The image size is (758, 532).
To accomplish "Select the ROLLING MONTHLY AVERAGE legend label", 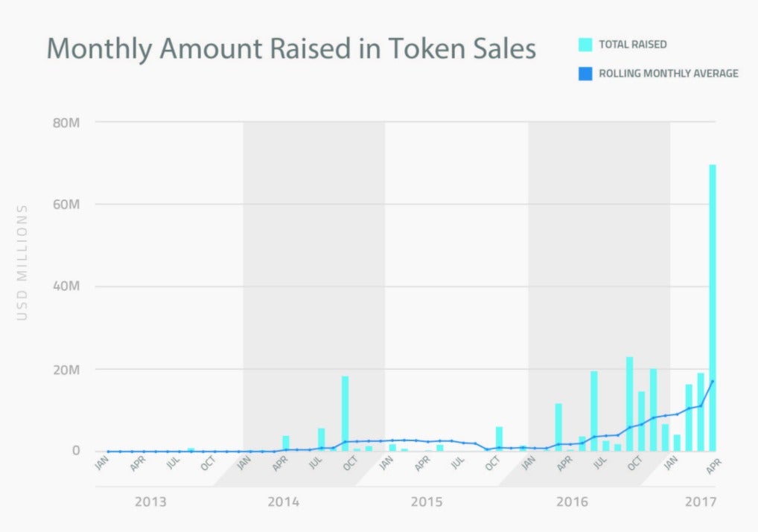I will (x=669, y=74).
